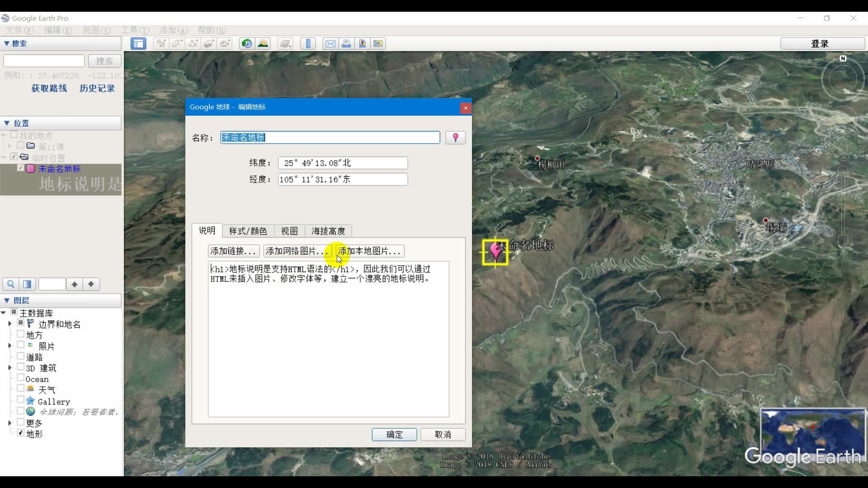The image size is (868, 488).
Task: Enable the 道路 layer checkbox
Action: (x=20, y=356)
